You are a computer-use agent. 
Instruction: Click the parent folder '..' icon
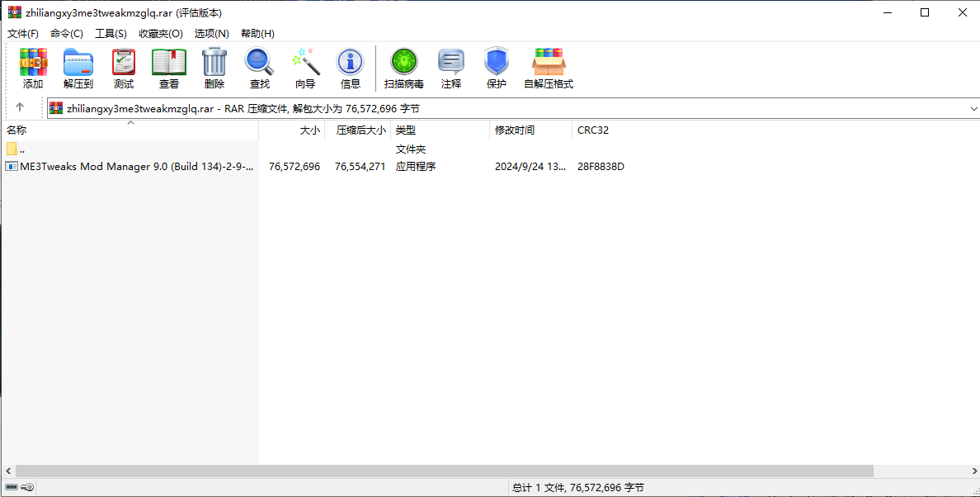12,149
